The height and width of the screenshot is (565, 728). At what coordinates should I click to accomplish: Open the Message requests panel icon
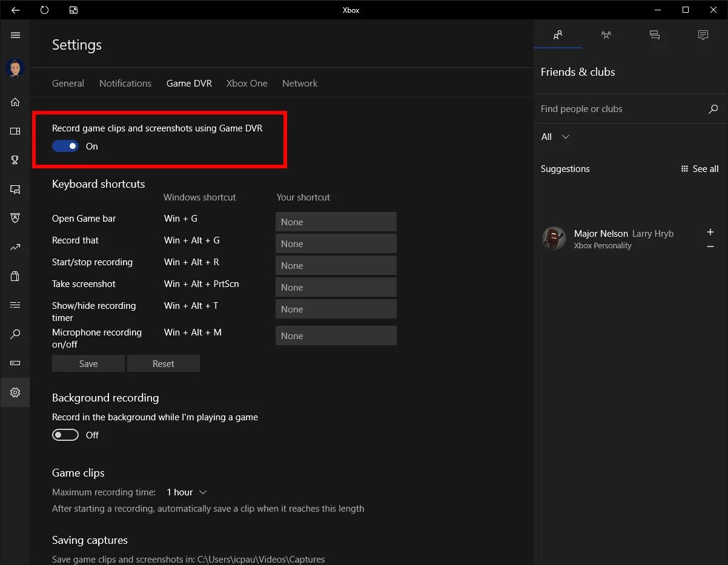[703, 35]
